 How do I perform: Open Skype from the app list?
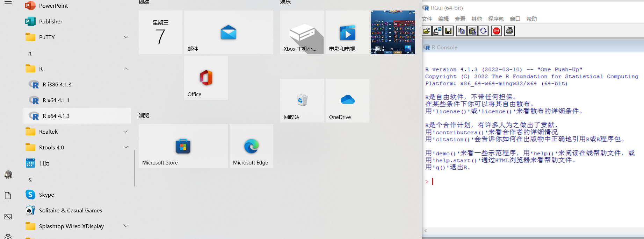coord(77,195)
